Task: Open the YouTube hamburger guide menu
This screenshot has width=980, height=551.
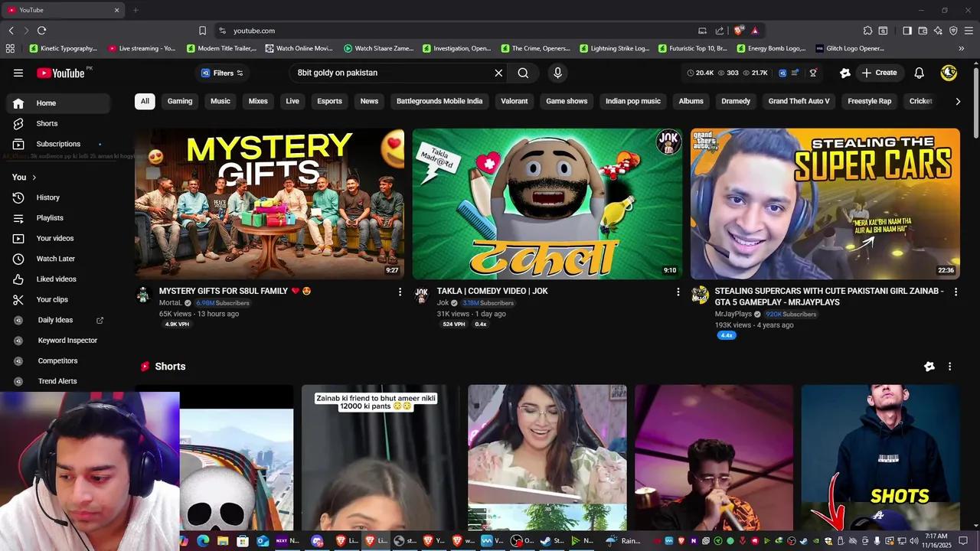Action: tap(18, 73)
